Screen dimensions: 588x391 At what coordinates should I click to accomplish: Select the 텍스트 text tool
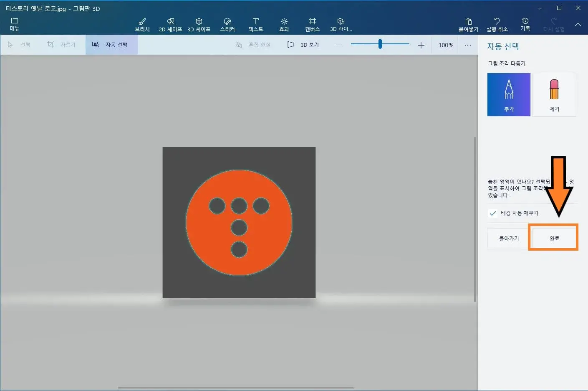point(256,25)
